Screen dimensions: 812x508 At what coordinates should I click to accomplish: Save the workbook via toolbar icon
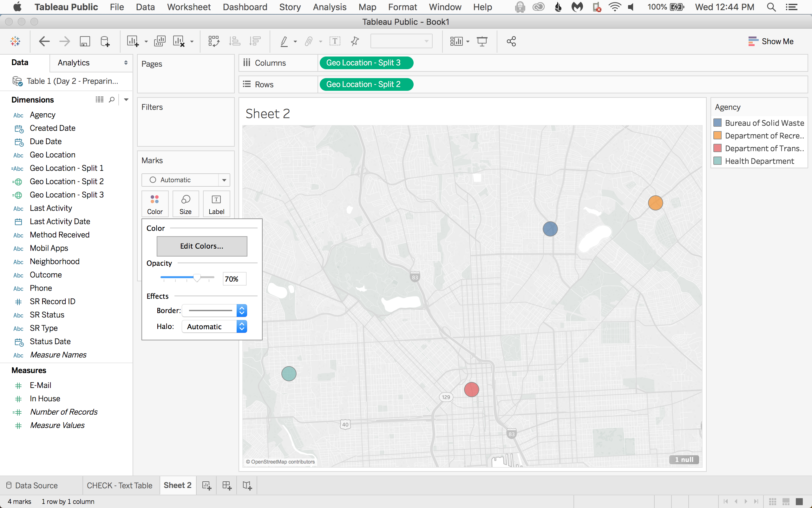click(85, 41)
